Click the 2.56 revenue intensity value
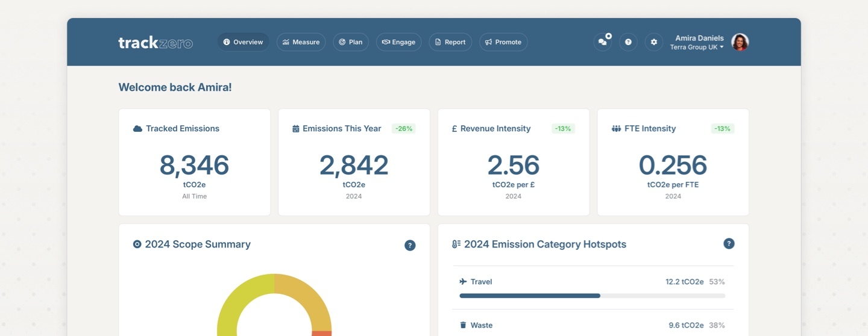Image resolution: width=868 pixels, height=336 pixels. [514, 165]
